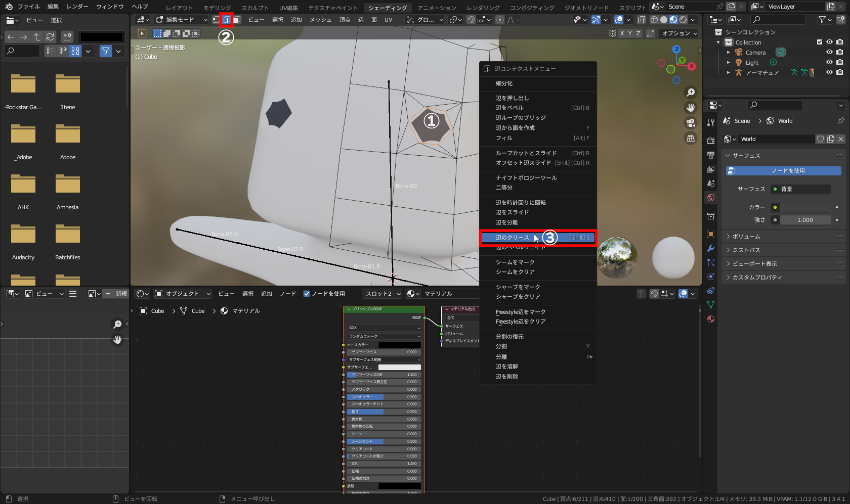Image resolution: width=850 pixels, height=504 pixels.
Task: Click the viewport zoom magnifier icon
Action: click(691, 93)
